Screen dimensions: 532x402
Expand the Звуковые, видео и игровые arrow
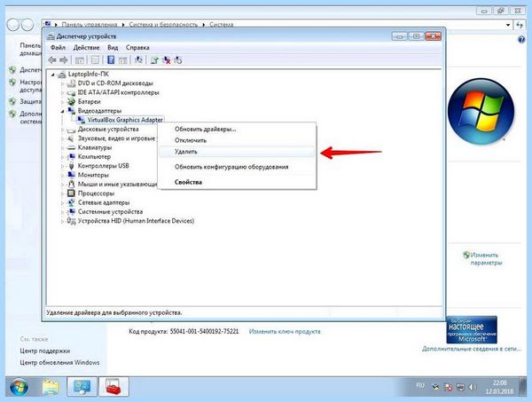[62, 138]
